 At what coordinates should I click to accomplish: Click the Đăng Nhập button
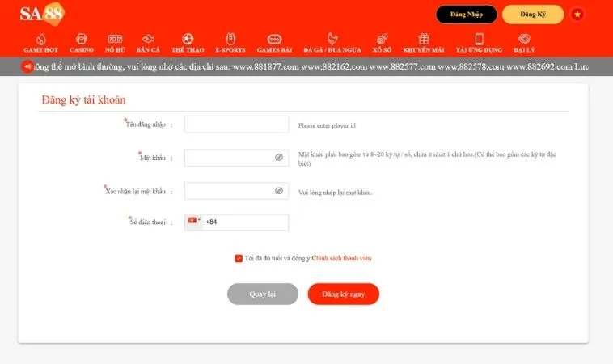[x=467, y=15]
